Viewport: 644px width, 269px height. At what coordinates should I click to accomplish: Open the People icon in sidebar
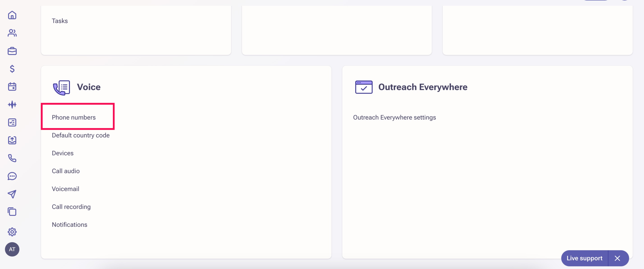coord(12,33)
